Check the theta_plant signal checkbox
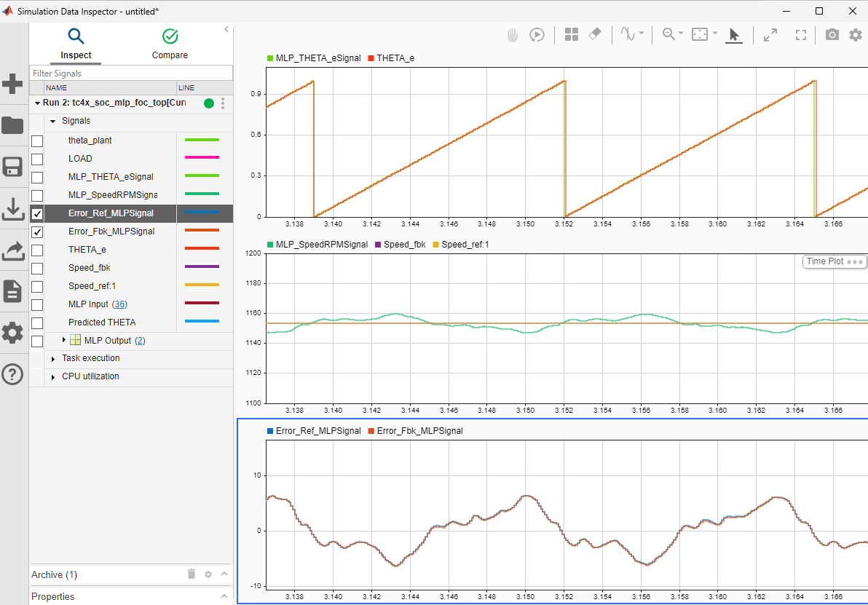Screen dimensions: 868x605 click(x=37, y=141)
